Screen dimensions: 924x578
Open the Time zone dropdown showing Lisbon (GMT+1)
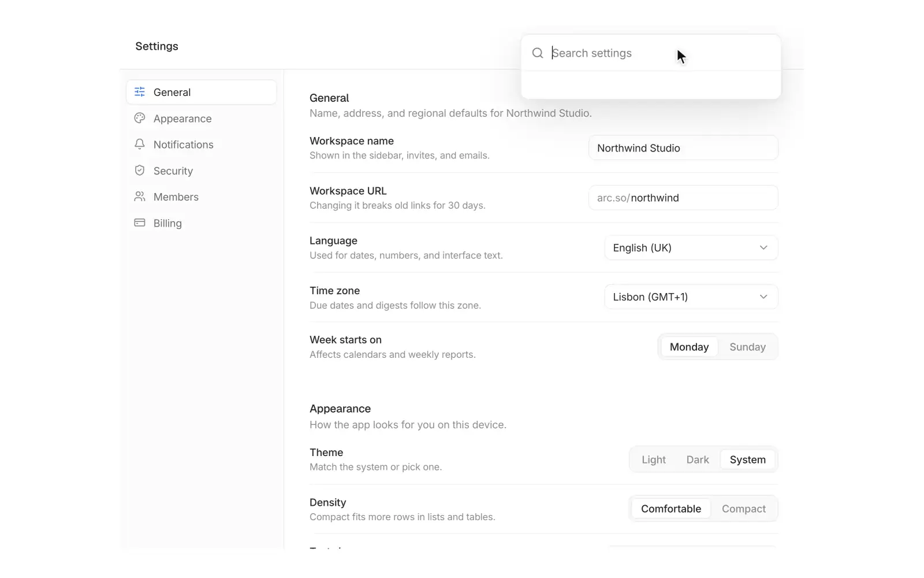[691, 297]
